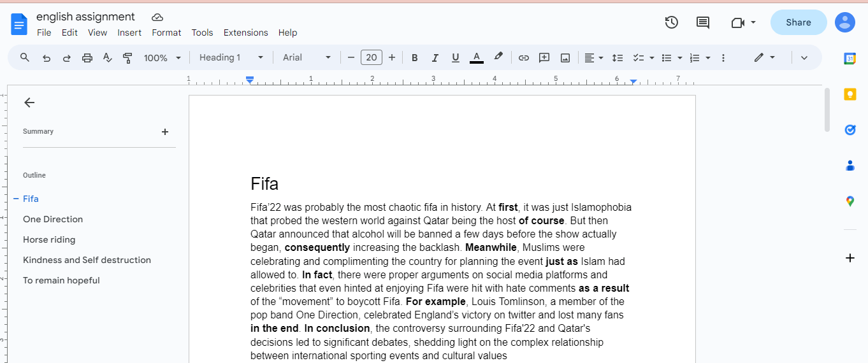This screenshot has width=868, height=363.
Task: Open the editing mode pencil dropdown
Action: (764, 58)
